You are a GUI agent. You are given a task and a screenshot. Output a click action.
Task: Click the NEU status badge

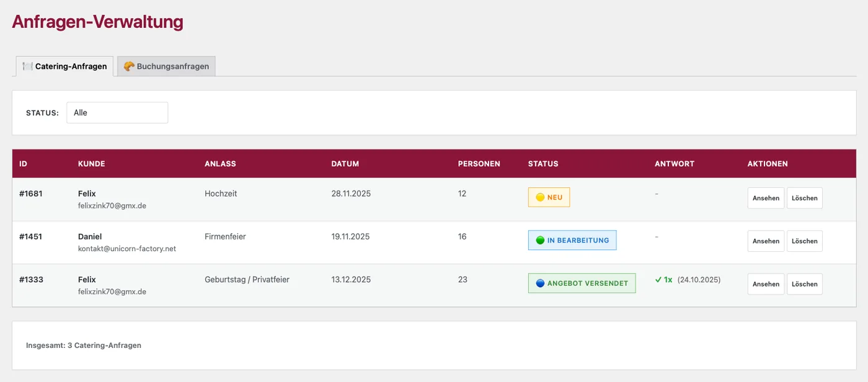pyautogui.click(x=549, y=197)
